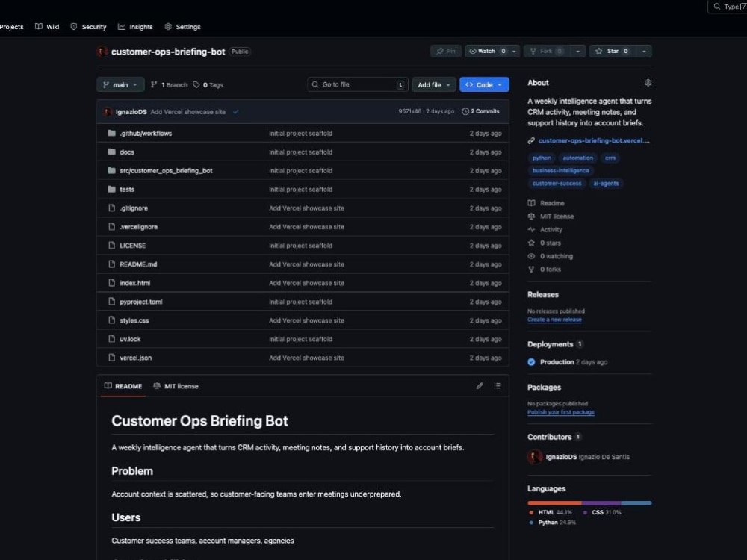Viewport: 747px width, 560px height.
Task: Open the 2 Commits history link
Action: click(480, 111)
